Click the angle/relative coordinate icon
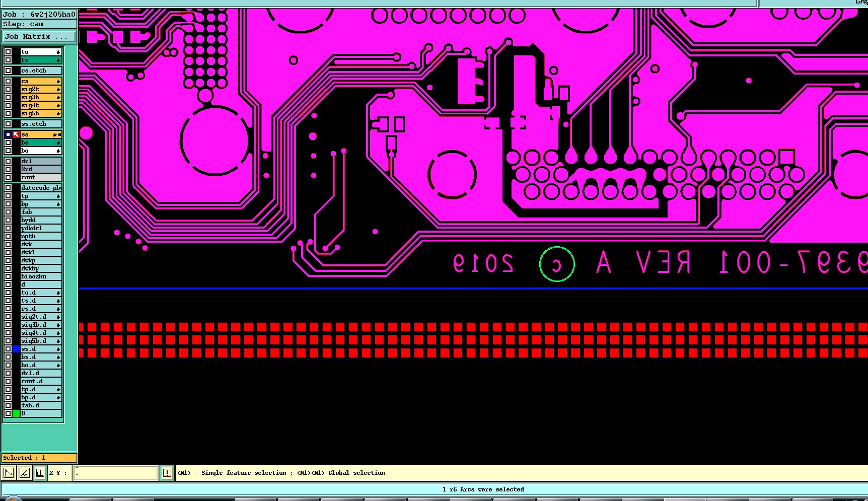The image size is (868, 501). point(24,473)
